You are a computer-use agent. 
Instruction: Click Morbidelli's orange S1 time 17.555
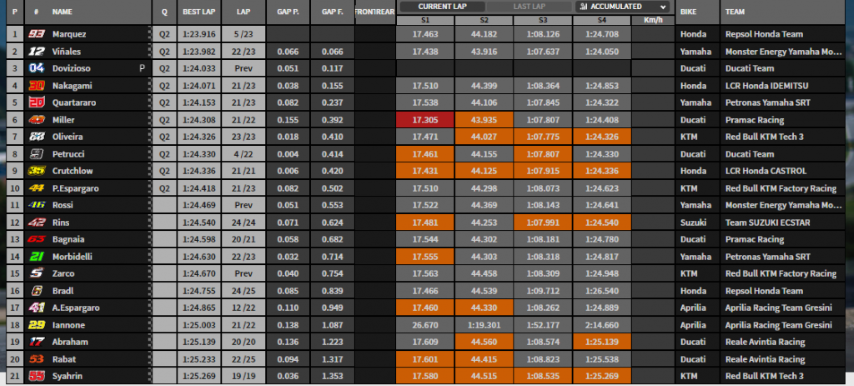pyautogui.click(x=425, y=257)
